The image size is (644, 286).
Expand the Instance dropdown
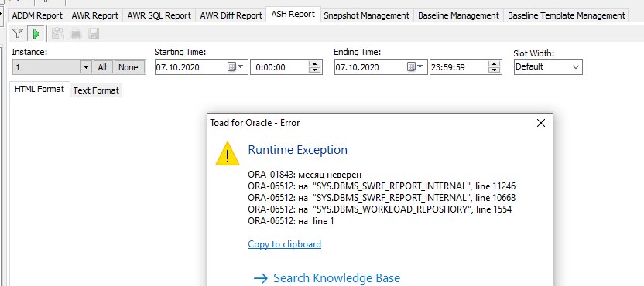86,67
